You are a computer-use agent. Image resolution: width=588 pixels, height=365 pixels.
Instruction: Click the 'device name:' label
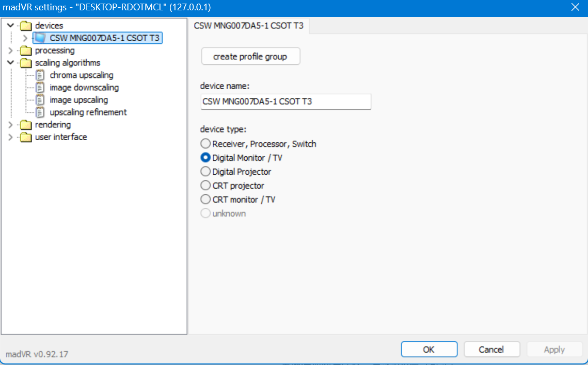(x=225, y=86)
